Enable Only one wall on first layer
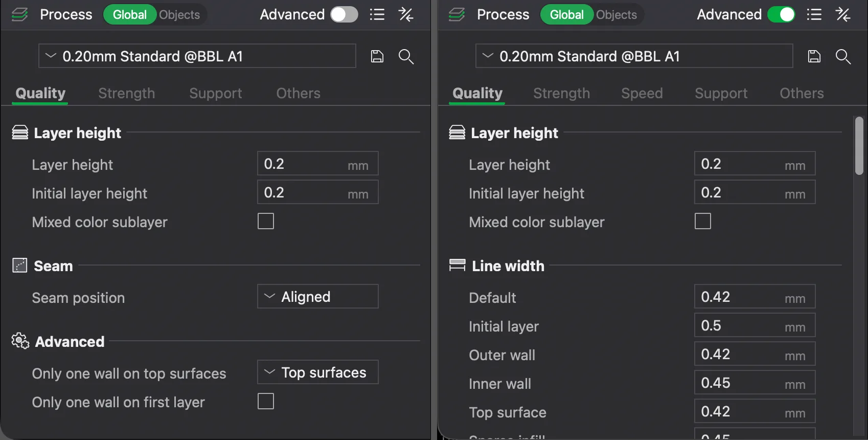Image resolution: width=868 pixels, height=440 pixels. coord(266,401)
